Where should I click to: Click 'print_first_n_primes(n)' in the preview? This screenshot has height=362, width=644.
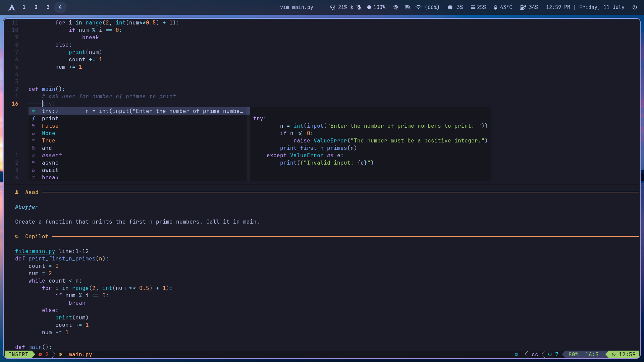tap(319, 148)
